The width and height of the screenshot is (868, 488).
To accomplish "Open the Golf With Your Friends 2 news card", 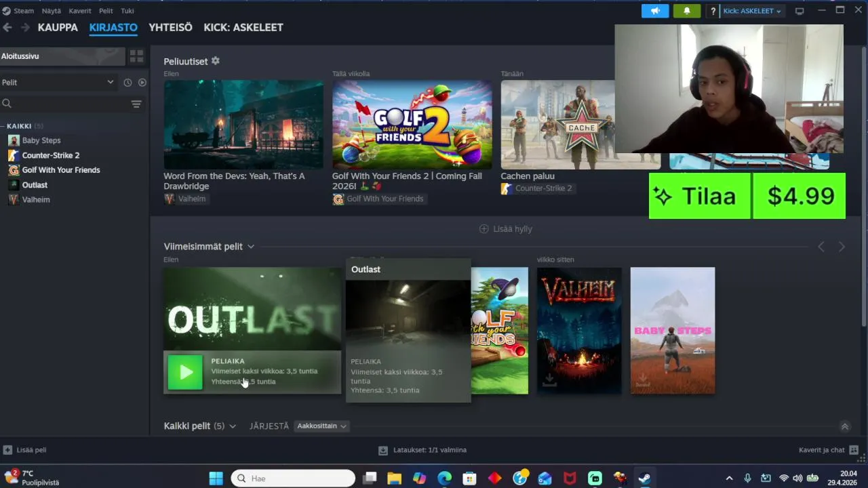I will tap(412, 125).
